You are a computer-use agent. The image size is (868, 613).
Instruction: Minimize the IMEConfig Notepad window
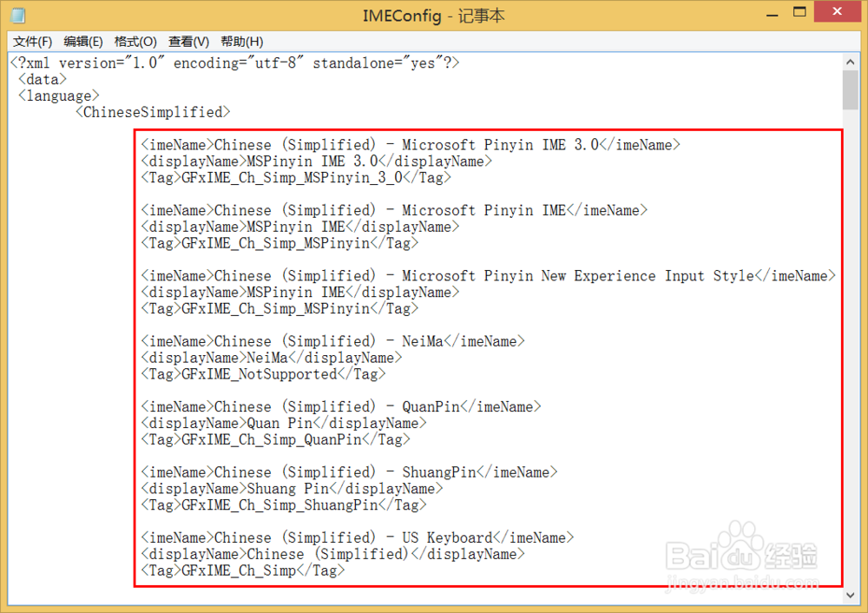tap(773, 13)
